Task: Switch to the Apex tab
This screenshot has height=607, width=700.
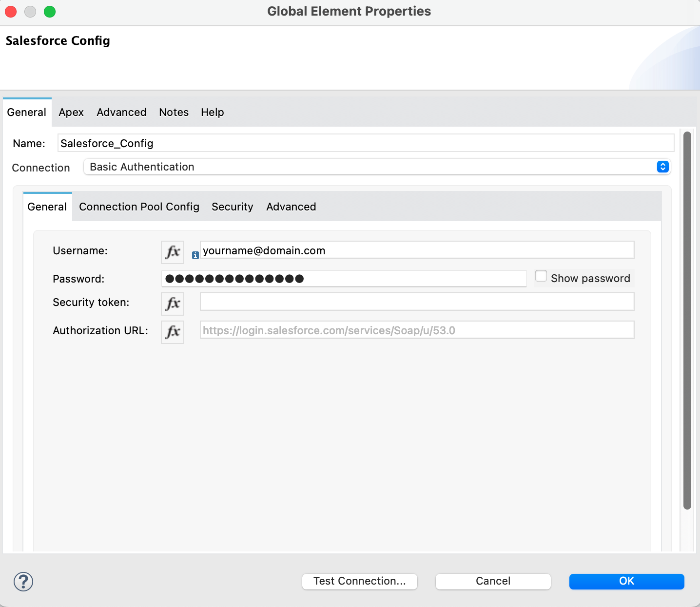Action: (71, 112)
